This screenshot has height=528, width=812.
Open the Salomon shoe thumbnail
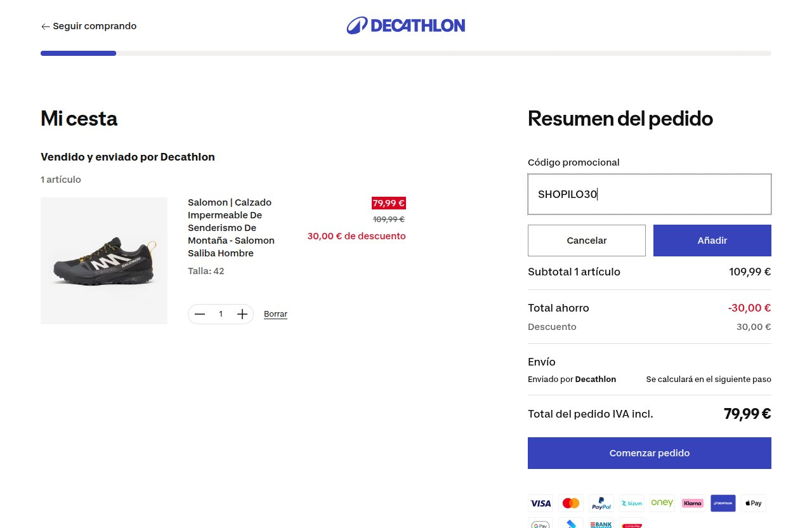[104, 261]
